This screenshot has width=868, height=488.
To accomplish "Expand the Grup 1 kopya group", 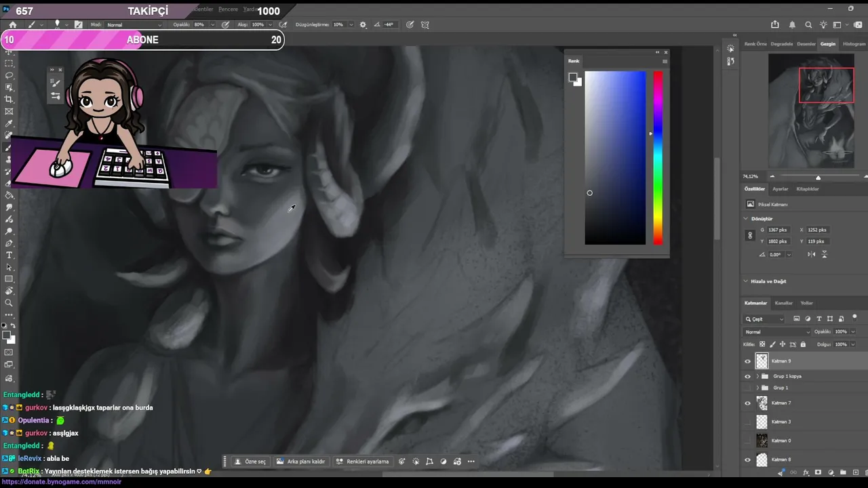I will point(757,376).
